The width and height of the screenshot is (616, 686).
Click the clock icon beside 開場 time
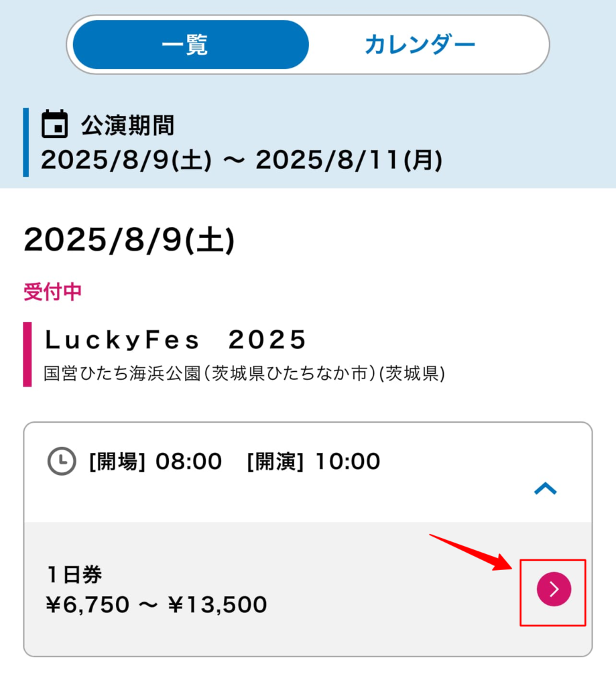pos(62,461)
